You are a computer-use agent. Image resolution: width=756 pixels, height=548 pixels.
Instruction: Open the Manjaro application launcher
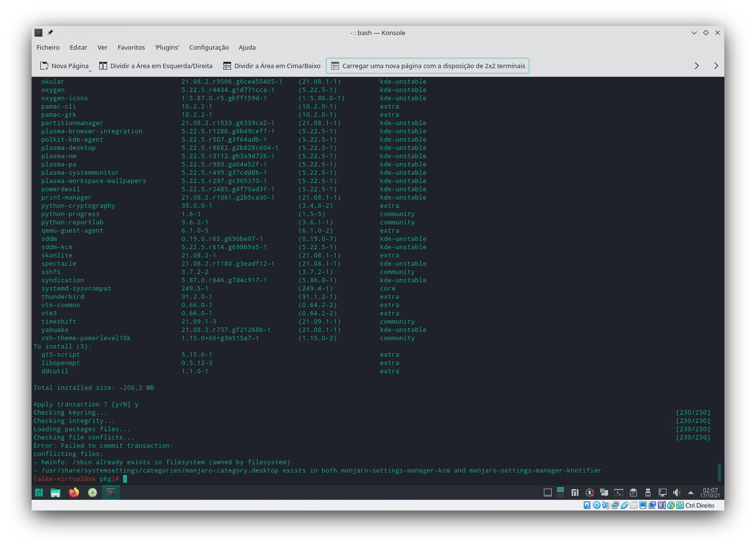(39, 493)
